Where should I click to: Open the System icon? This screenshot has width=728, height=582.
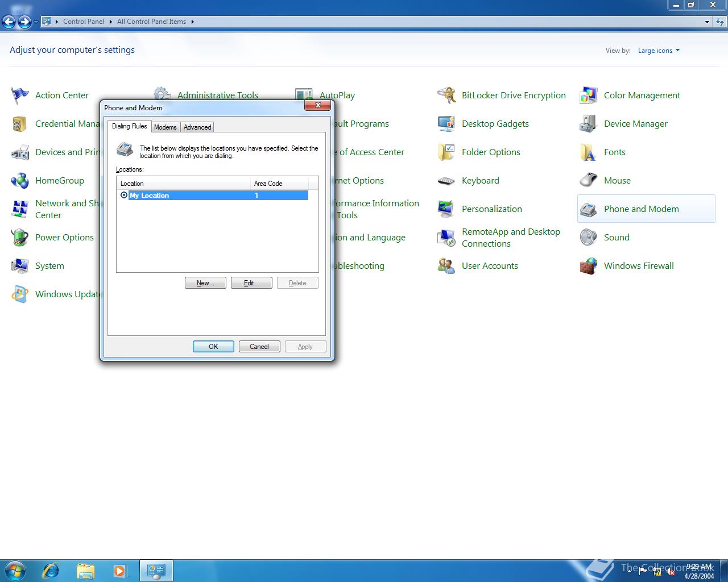pyautogui.click(x=20, y=266)
